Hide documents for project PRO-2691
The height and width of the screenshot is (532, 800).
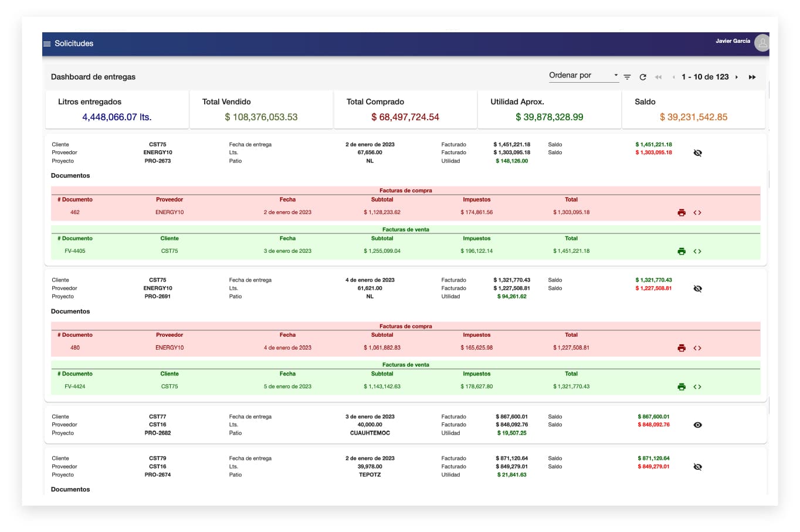(x=697, y=289)
